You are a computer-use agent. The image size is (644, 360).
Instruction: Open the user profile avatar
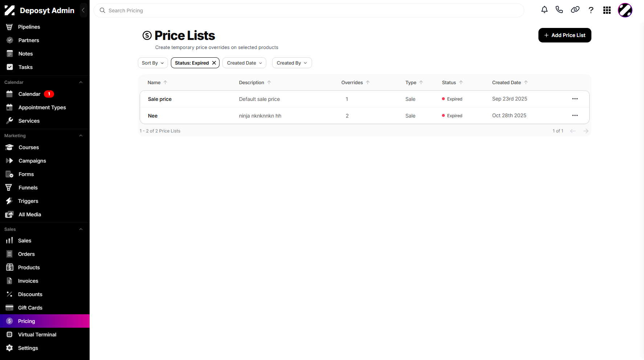[x=625, y=10]
